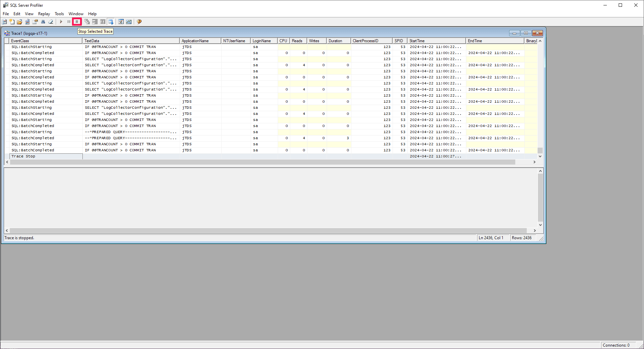Toggle the Auto Scroll Window option

111,22
